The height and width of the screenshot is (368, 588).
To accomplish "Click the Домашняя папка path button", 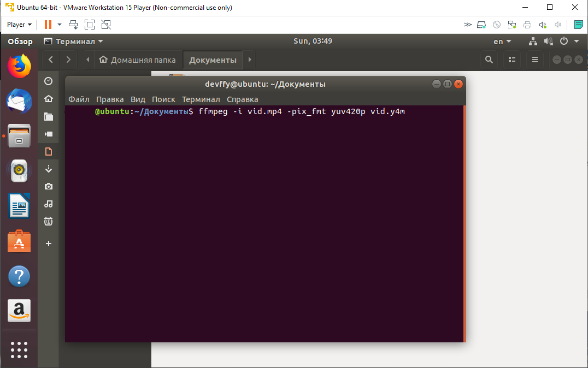I will 138,60.
